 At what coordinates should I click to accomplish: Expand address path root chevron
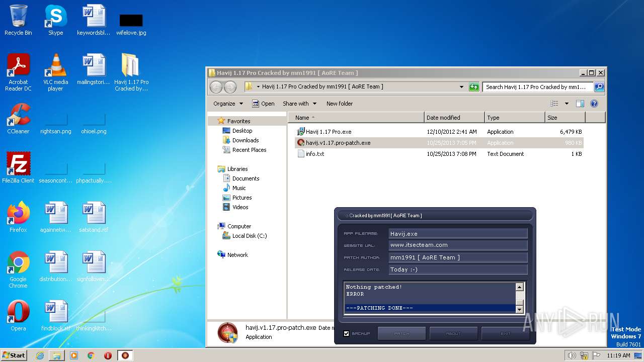(x=258, y=86)
